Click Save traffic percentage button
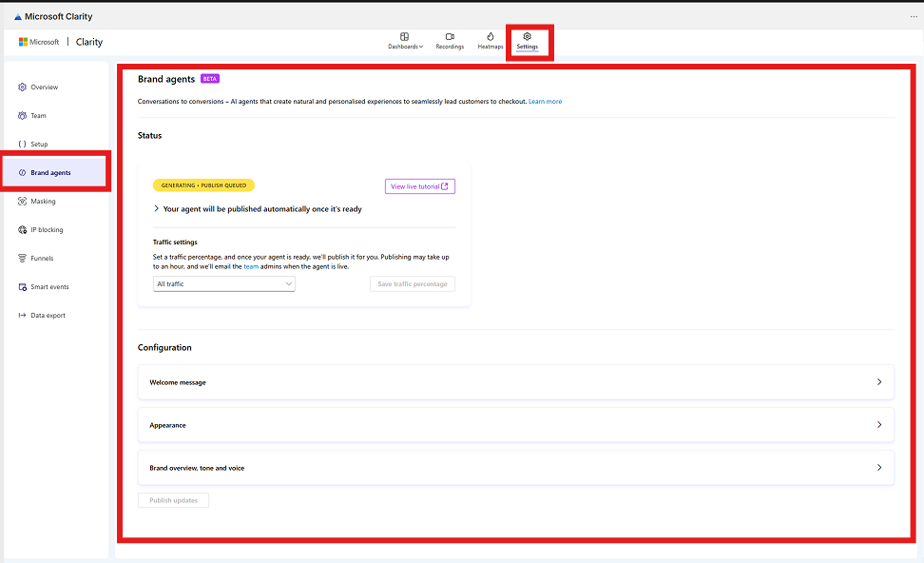Image resolution: width=924 pixels, height=563 pixels. 413,284
